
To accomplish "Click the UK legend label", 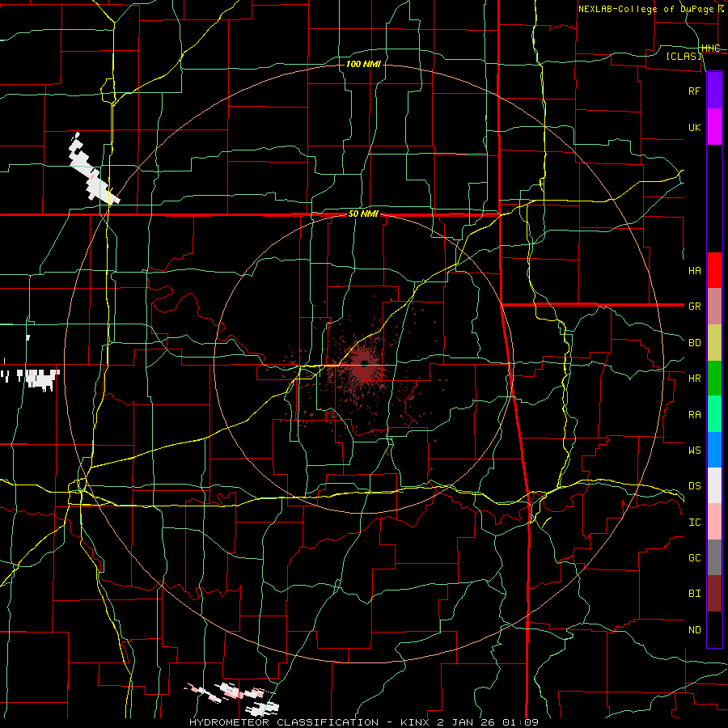I will pos(695,127).
